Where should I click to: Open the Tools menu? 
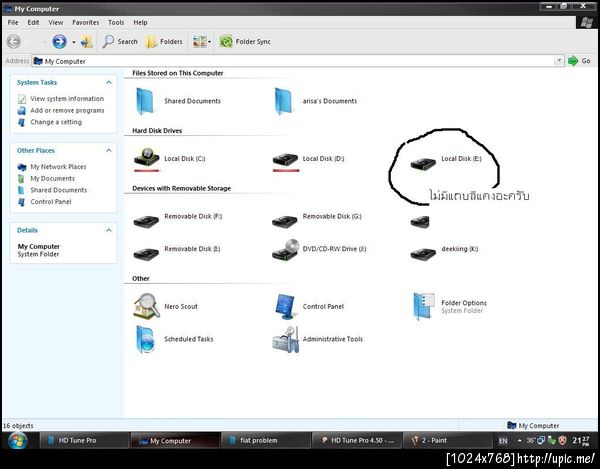[x=116, y=23]
